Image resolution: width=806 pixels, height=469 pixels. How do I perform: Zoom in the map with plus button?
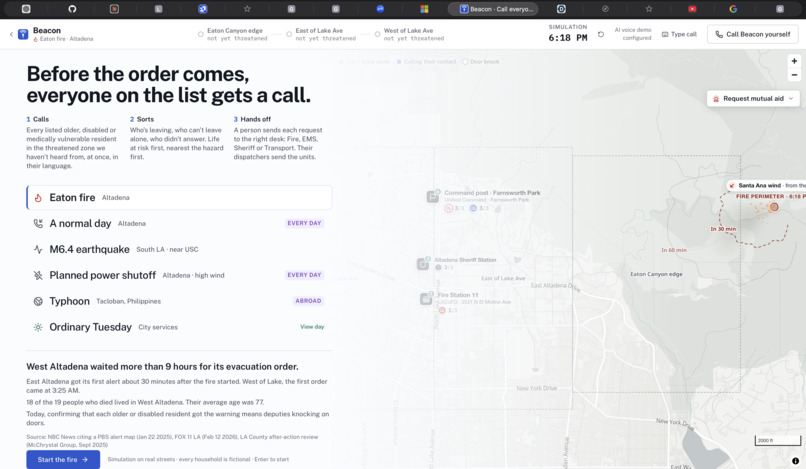pyautogui.click(x=794, y=61)
